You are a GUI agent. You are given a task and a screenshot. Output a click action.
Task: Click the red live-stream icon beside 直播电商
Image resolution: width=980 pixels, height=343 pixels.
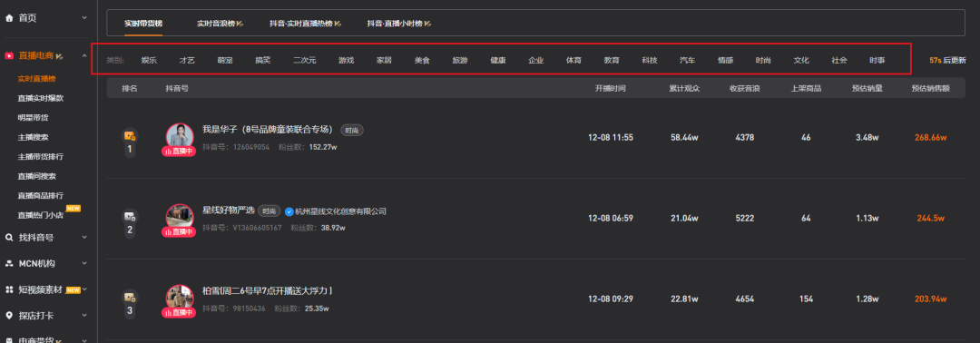click(x=9, y=56)
